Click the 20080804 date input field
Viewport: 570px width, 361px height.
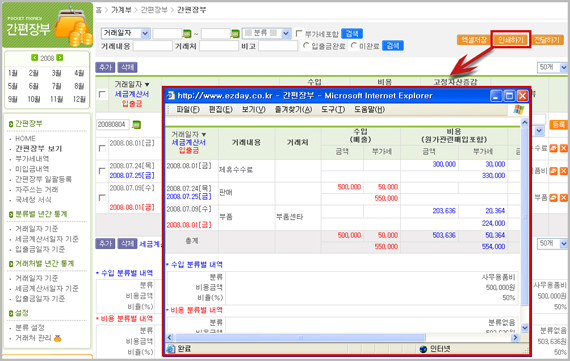click(x=113, y=125)
